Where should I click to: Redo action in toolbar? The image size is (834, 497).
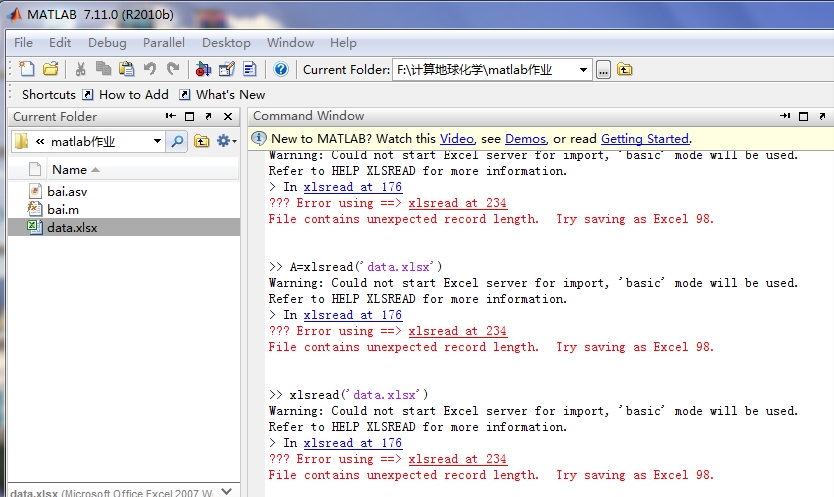[173, 69]
